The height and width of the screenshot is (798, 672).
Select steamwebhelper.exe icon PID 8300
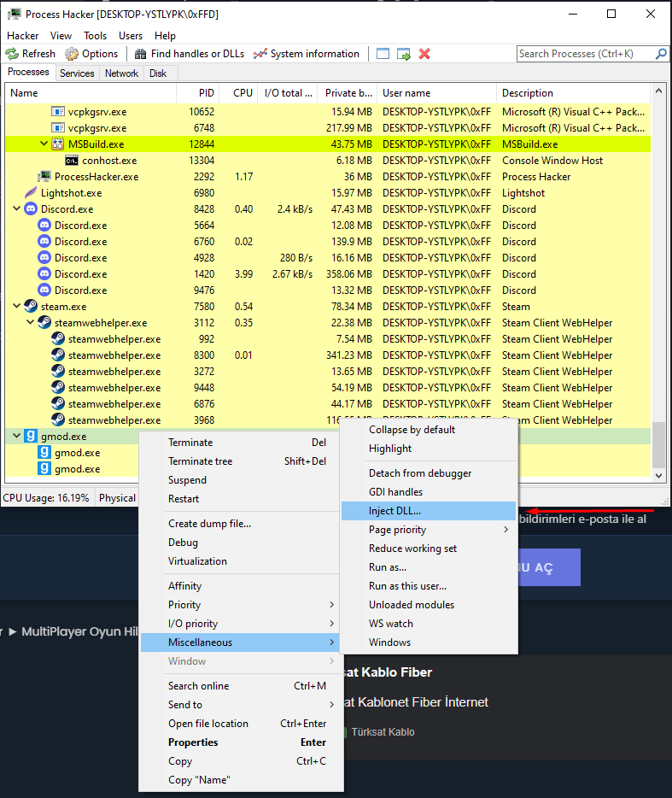tap(58, 355)
